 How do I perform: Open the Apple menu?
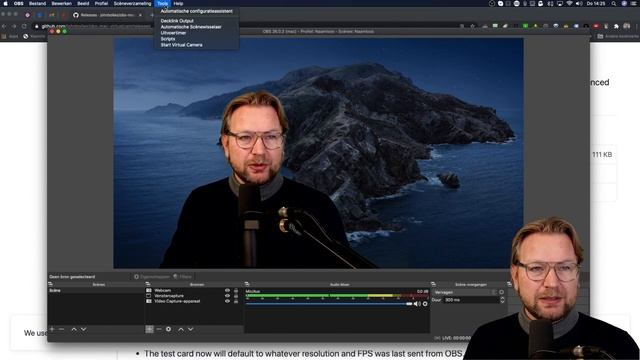point(5,3)
